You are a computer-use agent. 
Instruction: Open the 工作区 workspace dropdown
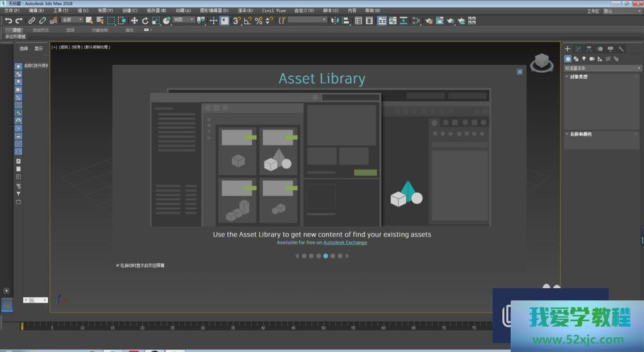click(x=620, y=11)
